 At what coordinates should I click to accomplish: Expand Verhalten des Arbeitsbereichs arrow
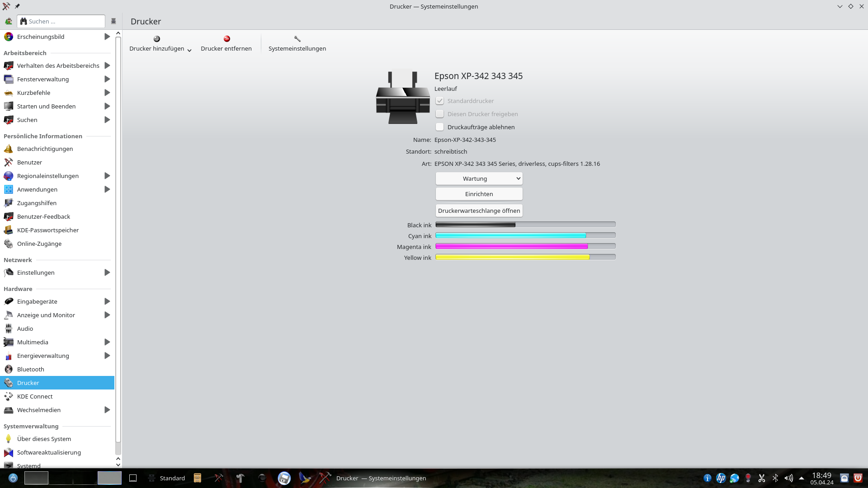(107, 66)
